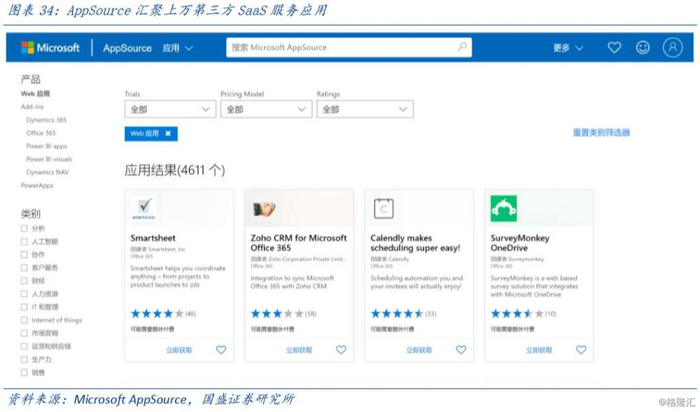Check the 人力资源 category checkbox
This screenshot has height=412, width=700.
(24, 294)
